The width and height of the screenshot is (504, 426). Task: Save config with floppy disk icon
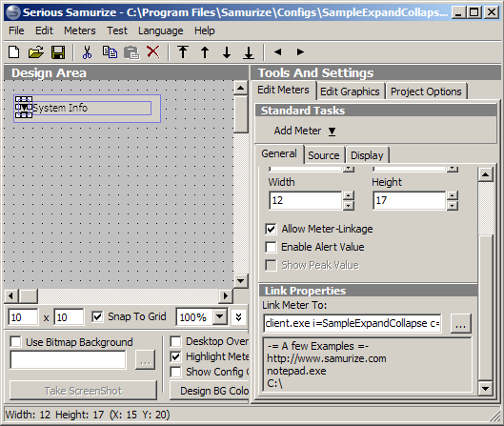[x=58, y=52]
